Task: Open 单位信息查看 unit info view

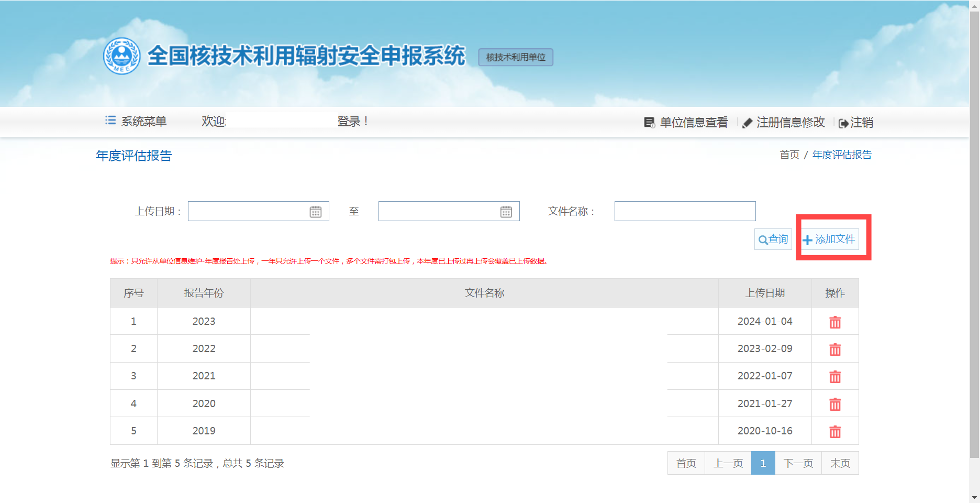Action: (686, 123)
